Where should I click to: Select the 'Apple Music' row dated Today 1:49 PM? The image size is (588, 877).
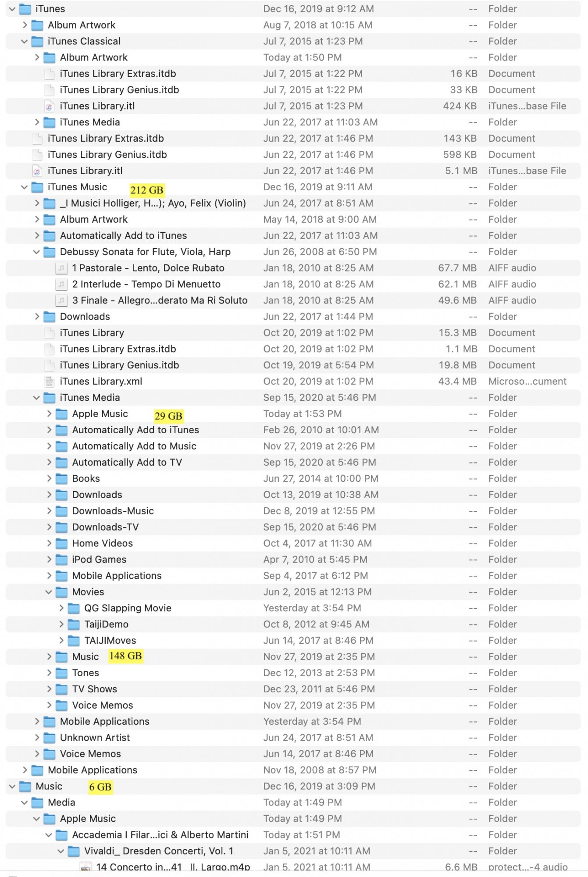293,819
